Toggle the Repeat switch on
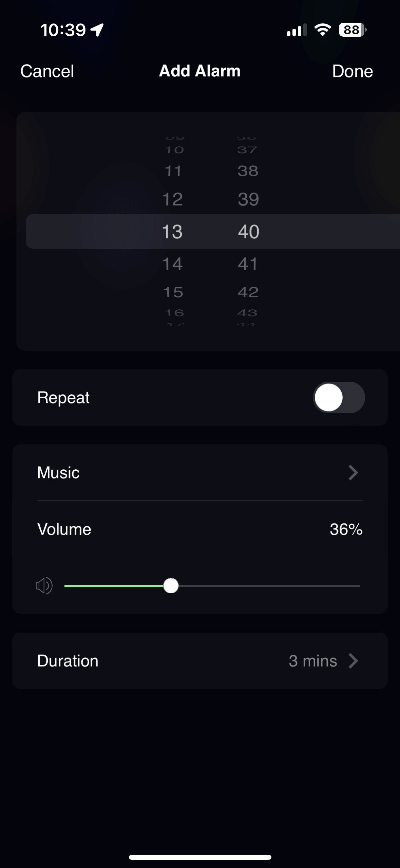The image size is (400, 868). pyautogui.click(x=339, y=397)
